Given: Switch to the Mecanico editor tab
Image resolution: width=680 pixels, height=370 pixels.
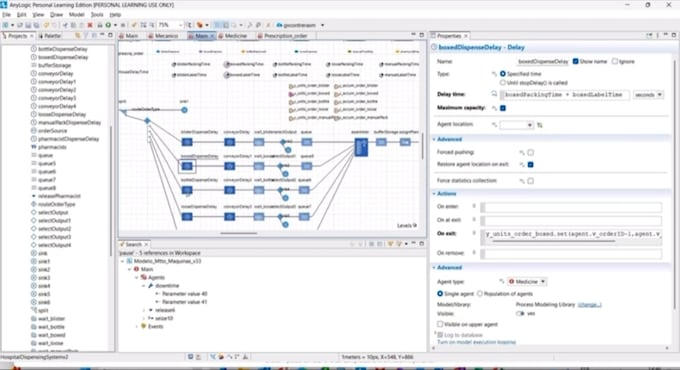Looking at the screenshot, I should (x=166, y=36).
